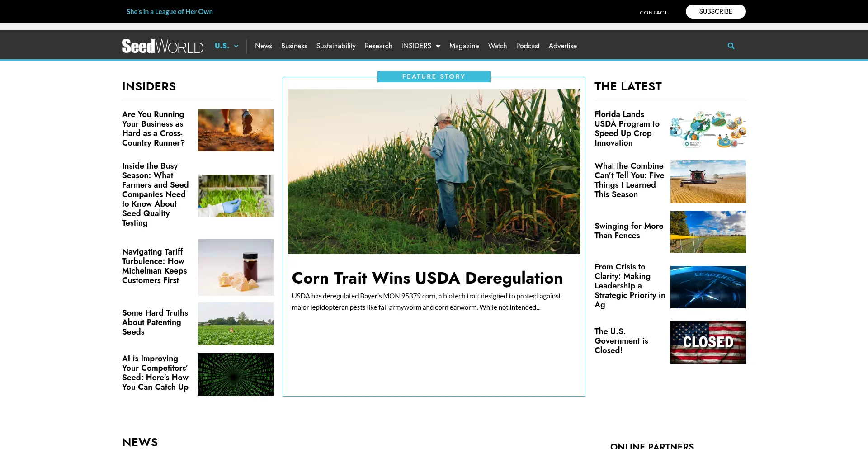Viewport: 868px width, 449px height.
Task: Open the corn field feature story image
Action: tap(434, 171)
